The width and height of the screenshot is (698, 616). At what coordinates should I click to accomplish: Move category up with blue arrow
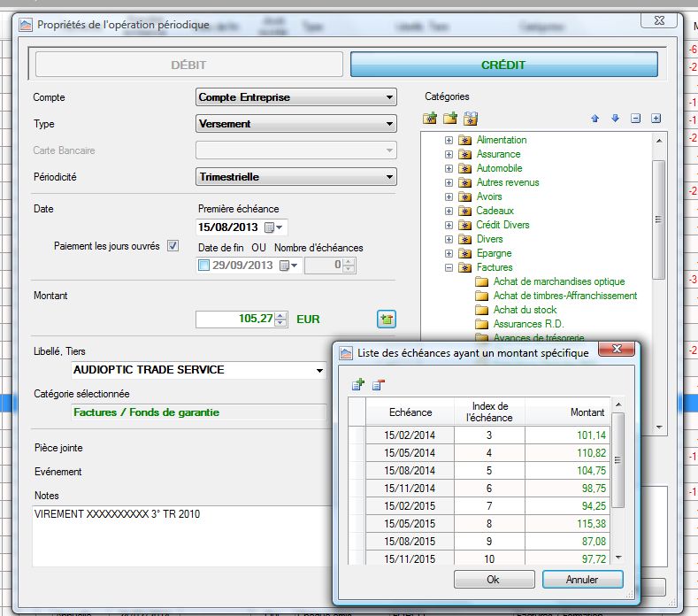595,119
